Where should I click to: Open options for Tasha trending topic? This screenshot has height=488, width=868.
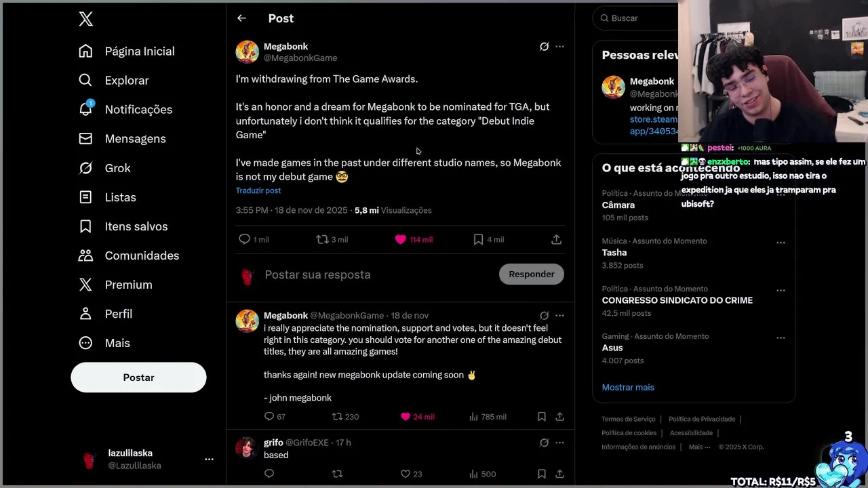(x=781, y=243)
